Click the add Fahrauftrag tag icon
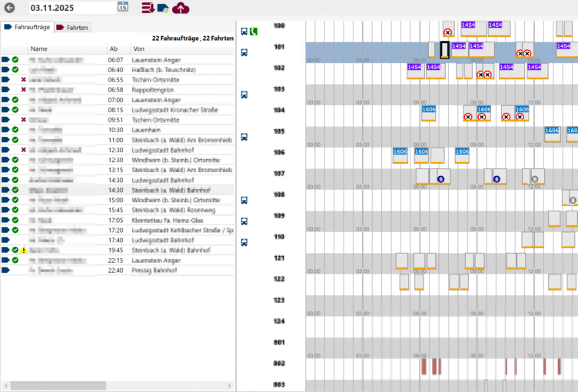 (x=163, y=8)
